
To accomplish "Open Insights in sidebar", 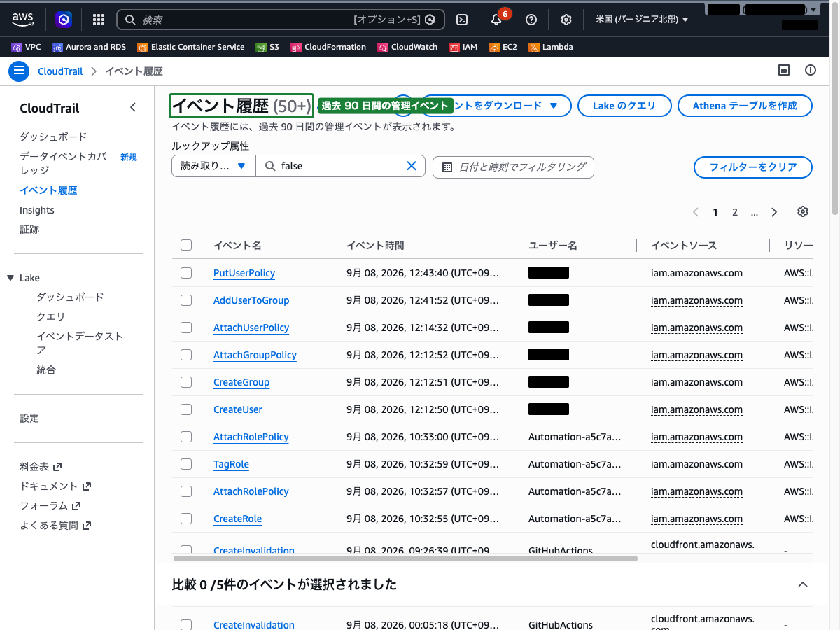I will [x=37, y=210].
